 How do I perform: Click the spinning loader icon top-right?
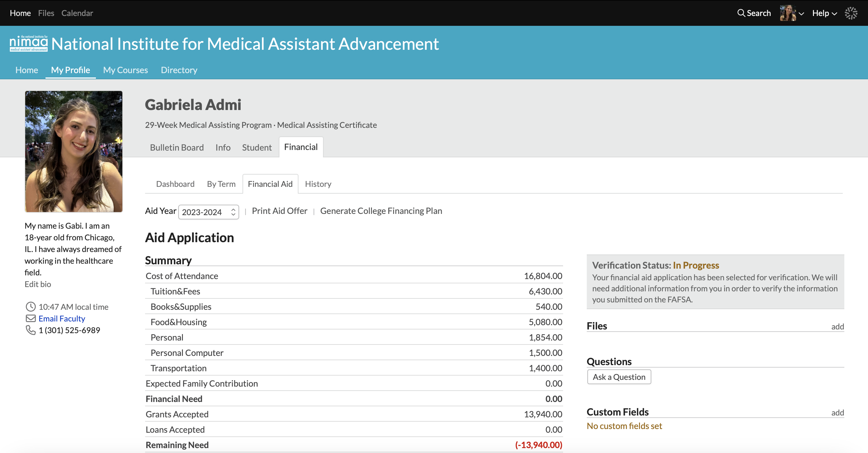click(851, 13)
